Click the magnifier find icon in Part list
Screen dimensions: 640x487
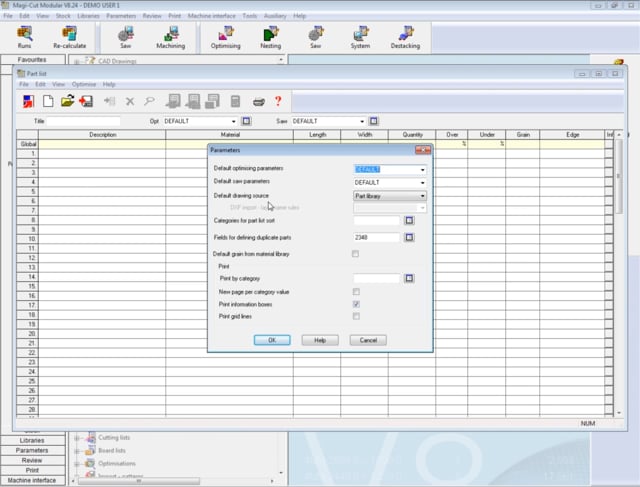pyautogui.click(x=149, y=101)
